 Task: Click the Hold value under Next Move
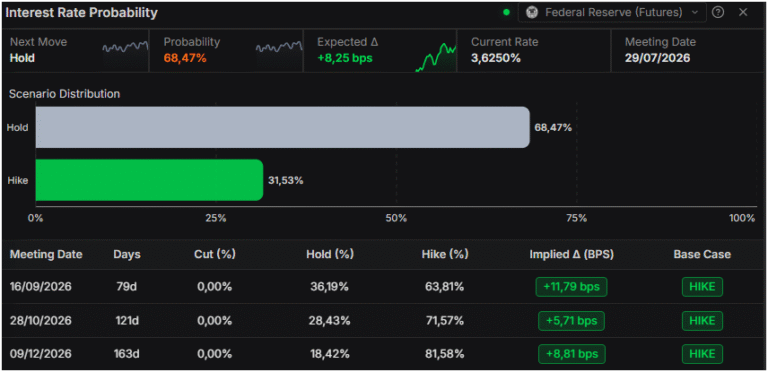click(23, 58)
